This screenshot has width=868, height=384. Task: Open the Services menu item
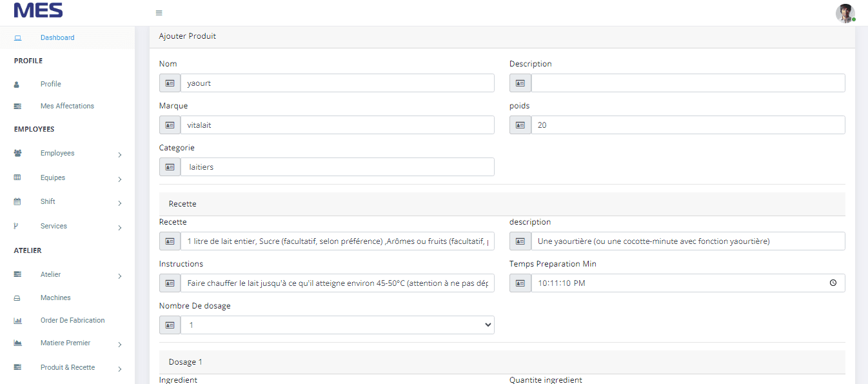click(x=55, y=226)
